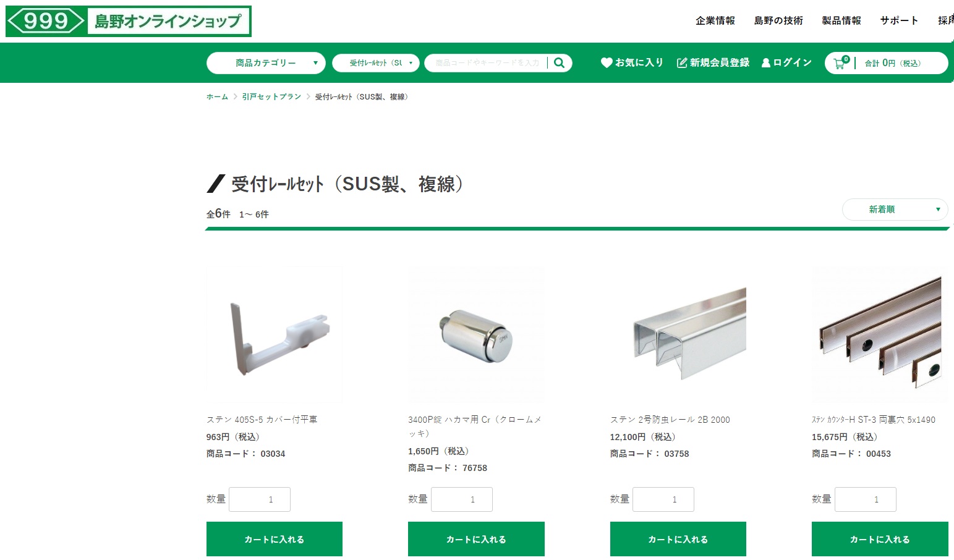Go to the ホーム breadcrumb link
This screenshot has height=560, width=954.
pyautogui.click(x=217, y=96)
